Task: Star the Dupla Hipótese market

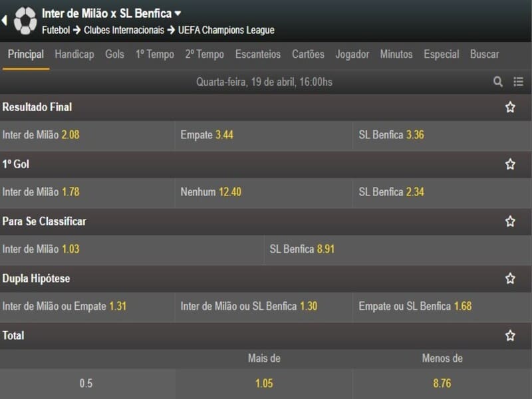Action: (510, 279)
